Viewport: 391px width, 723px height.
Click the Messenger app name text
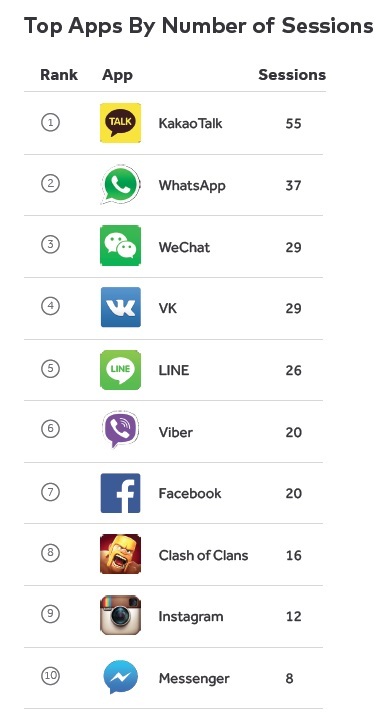coord(194,679)
